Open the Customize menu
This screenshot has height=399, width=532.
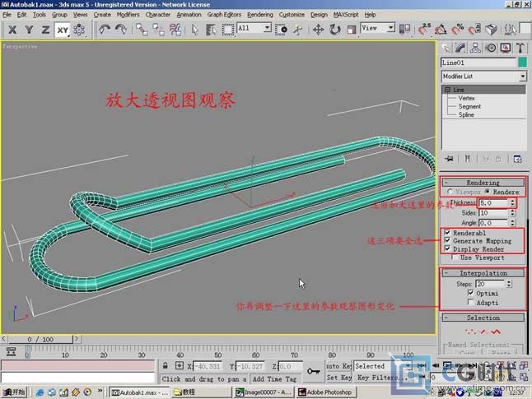pyautogui.click(x=292, y=15)
